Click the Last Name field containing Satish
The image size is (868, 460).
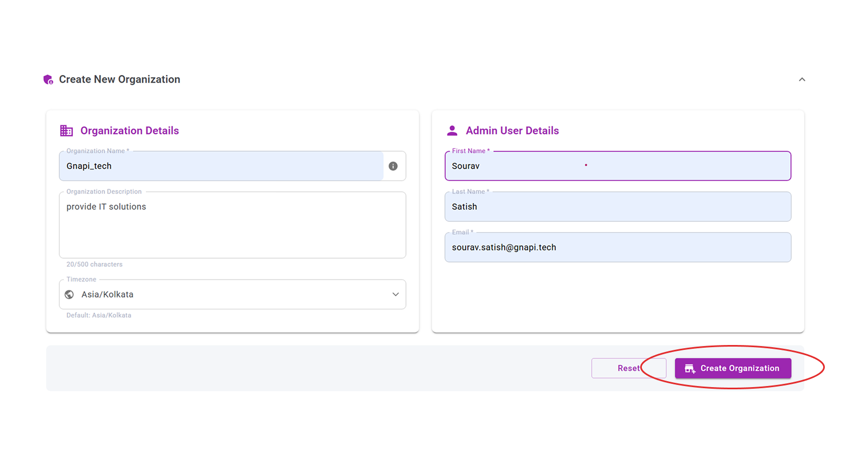coord(618,207)
